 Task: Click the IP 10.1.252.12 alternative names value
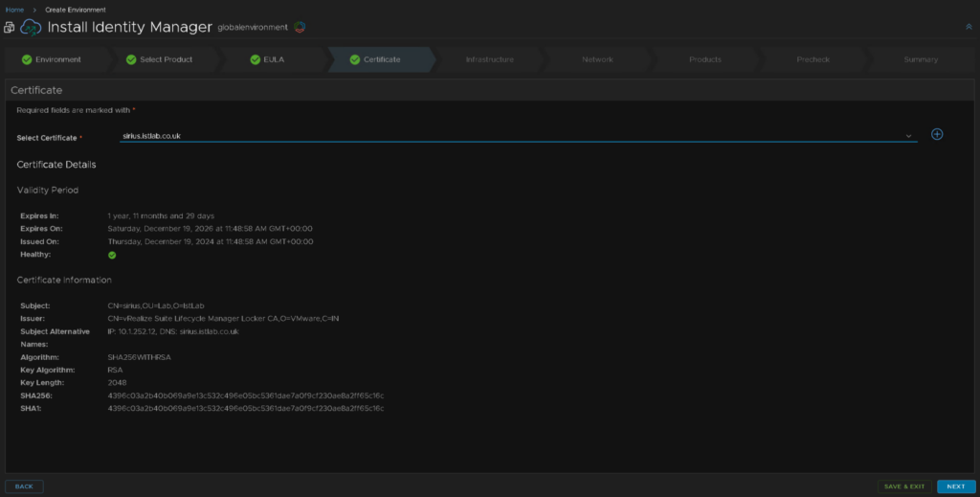coord(173,331)
